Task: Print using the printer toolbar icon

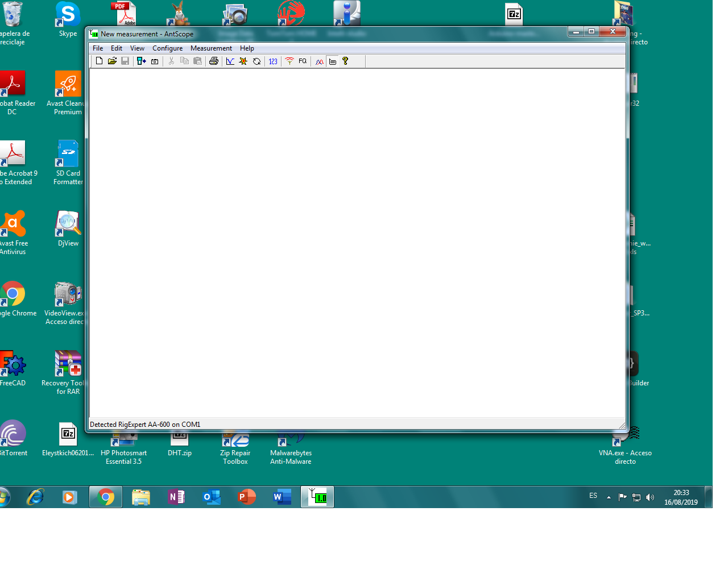Action: point(214,61)
